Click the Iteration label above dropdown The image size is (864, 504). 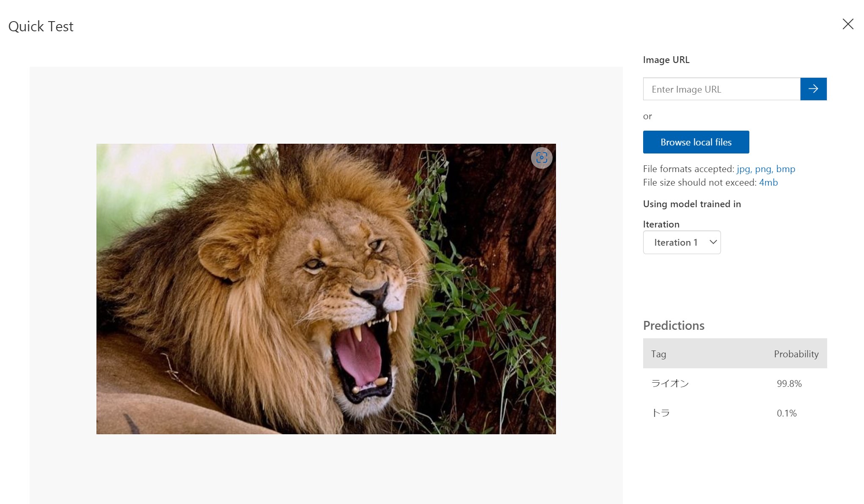[661, 224]
